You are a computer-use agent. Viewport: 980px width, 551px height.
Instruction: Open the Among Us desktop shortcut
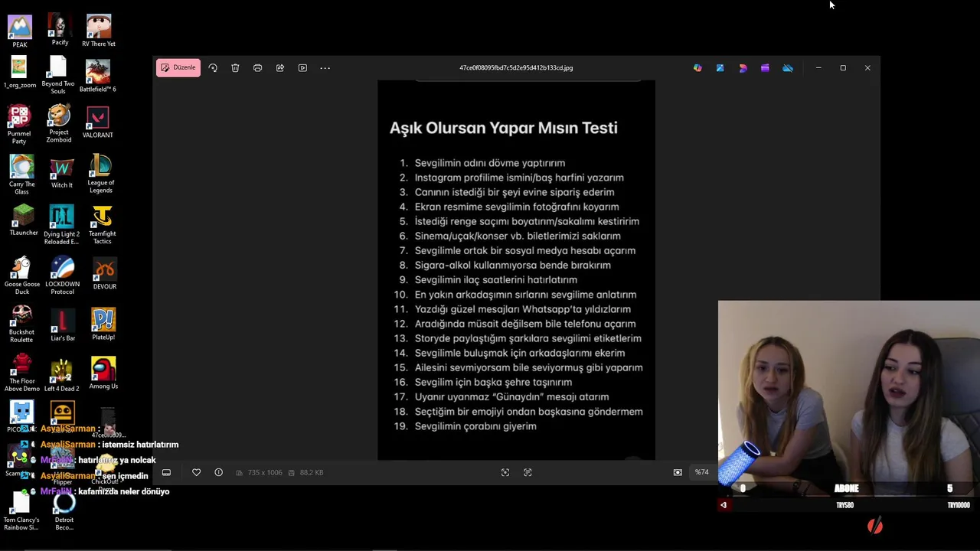103,373
